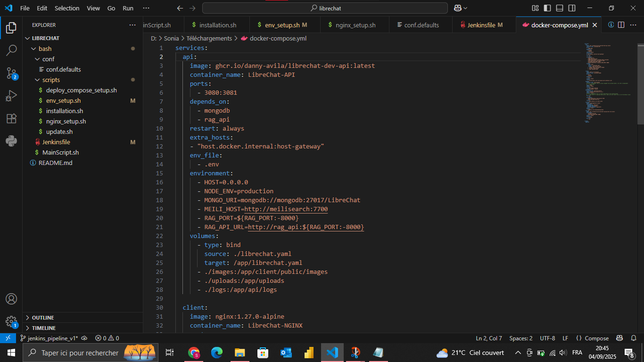Click Sonia in the breadcrumb path
644x362 pixels.
click(171, 38)
